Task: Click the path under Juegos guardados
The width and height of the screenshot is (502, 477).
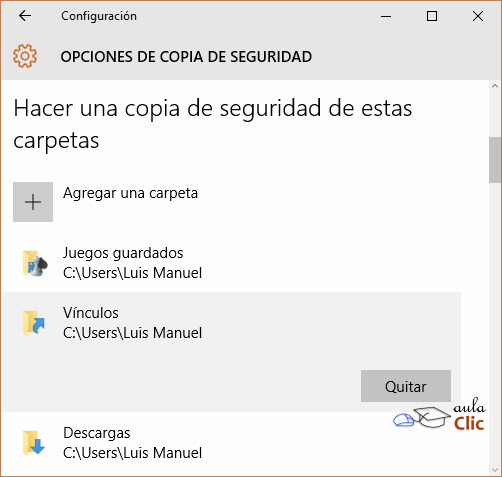Action: point(132,273)
